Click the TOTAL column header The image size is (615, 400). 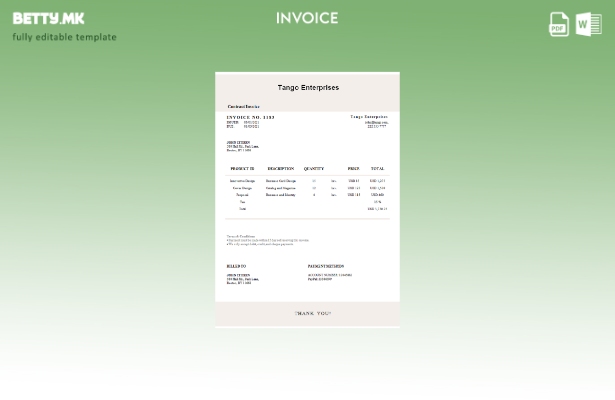pos(377,169)
